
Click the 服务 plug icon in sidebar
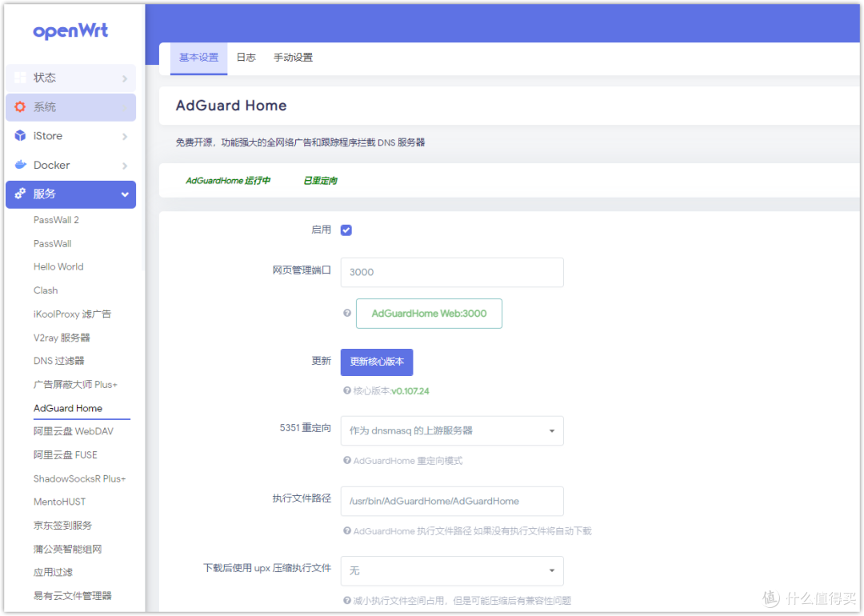[x=22, y=194]
